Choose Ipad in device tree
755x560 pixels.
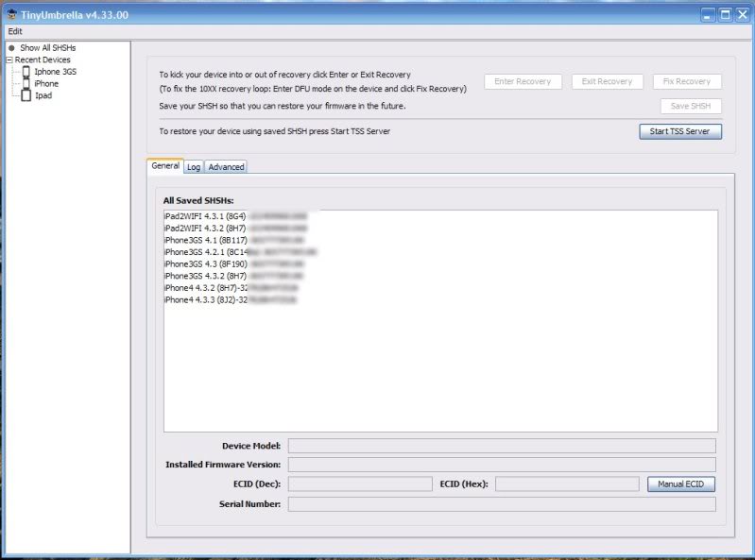pyautogui.click(x=43, y=95)
